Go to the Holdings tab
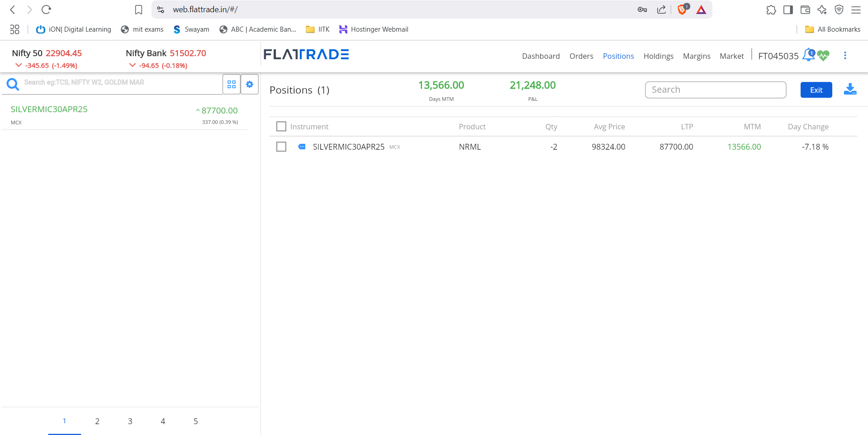The image size is (868, 435). (658, 56)
